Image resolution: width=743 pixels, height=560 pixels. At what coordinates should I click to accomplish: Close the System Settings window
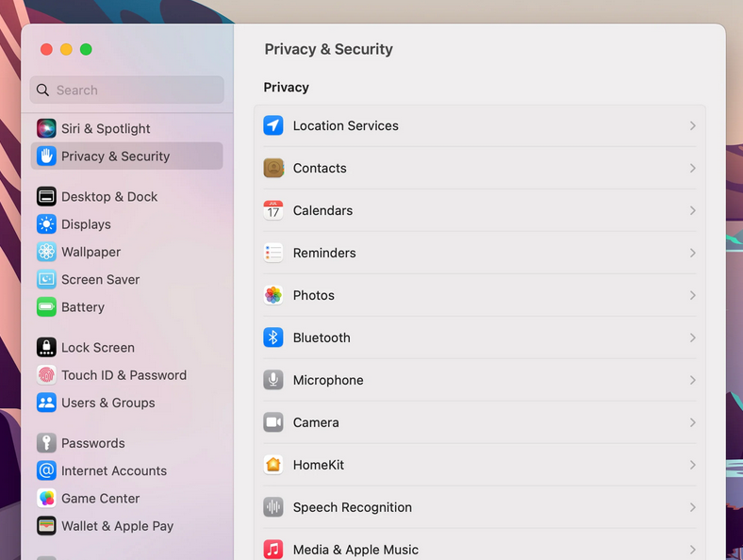46,49
